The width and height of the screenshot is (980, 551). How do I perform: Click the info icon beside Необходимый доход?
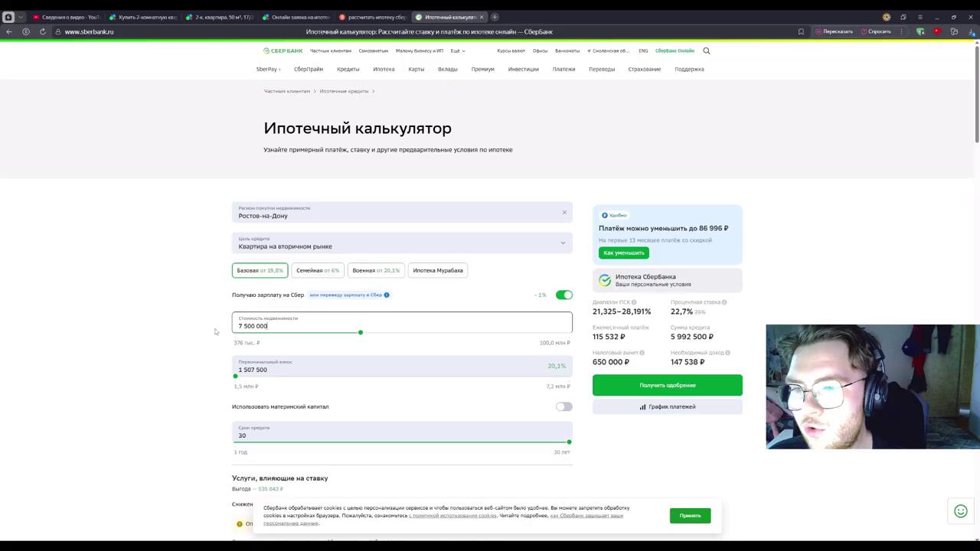[727, 353]
